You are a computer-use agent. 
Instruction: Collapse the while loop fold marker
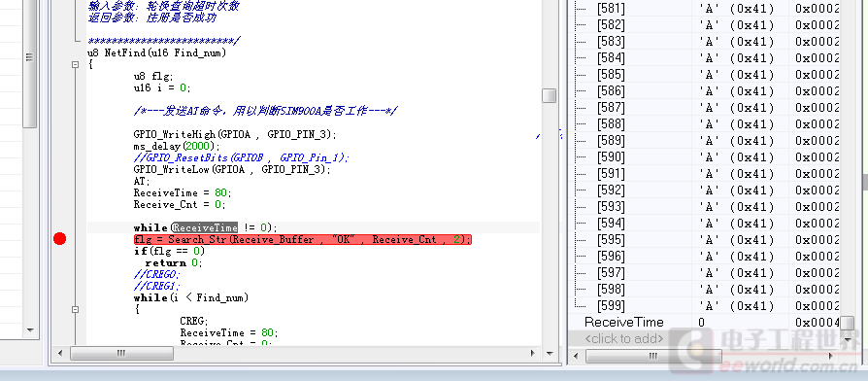[76, 309]
